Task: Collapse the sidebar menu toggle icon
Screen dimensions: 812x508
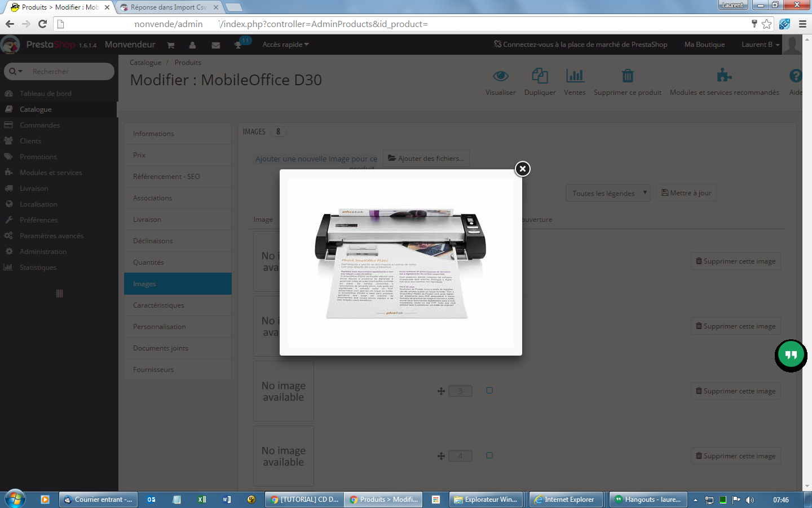Action: tap(59, 294)
